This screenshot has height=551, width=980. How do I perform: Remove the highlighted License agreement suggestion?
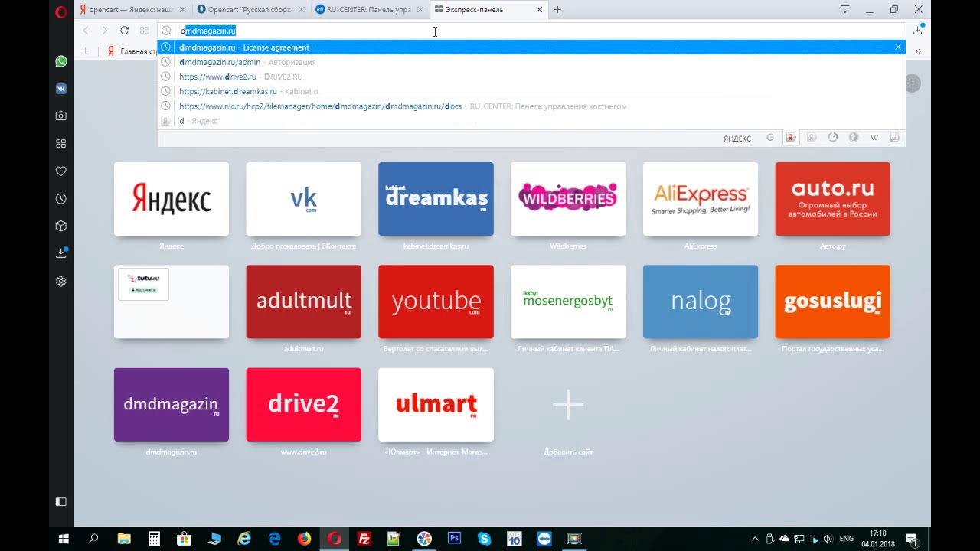point(898,47)
